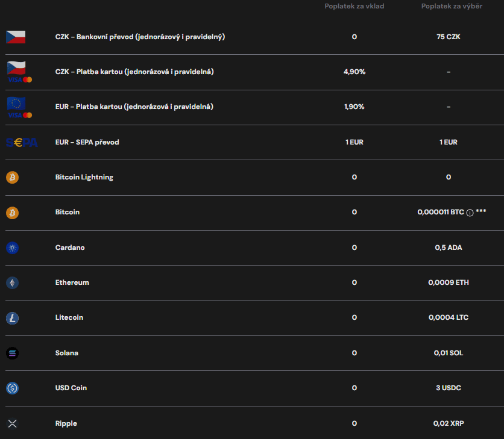504x439 pixels.
Task: Click the Ripple X logo icon
Action: (x=12, y=423)
